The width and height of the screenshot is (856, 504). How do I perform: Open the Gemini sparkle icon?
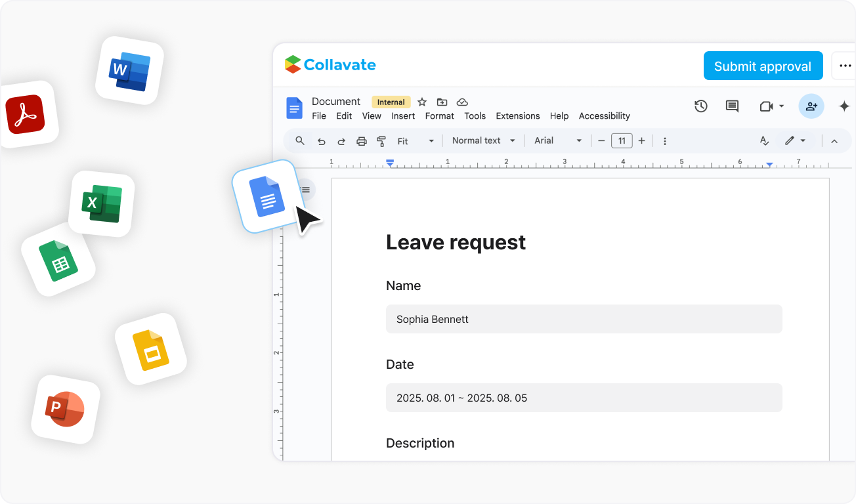[845, 106]
